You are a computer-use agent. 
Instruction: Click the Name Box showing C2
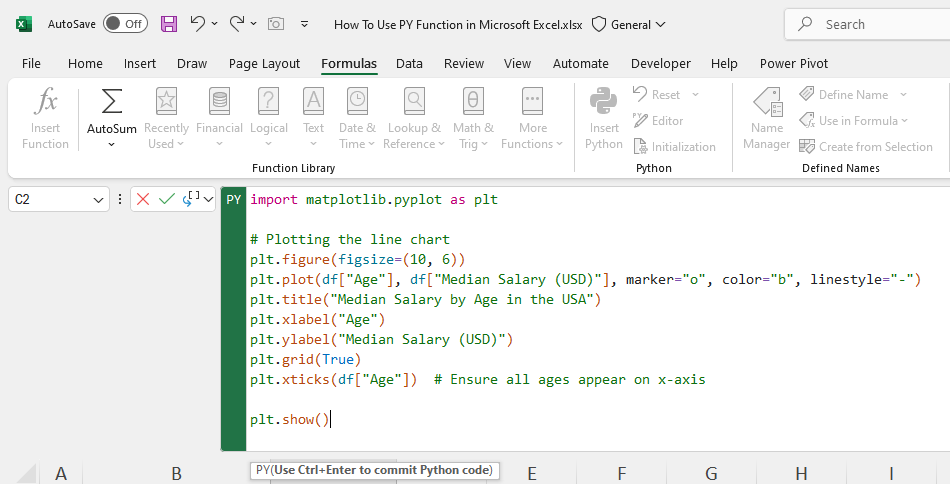[x=59, y=199]
